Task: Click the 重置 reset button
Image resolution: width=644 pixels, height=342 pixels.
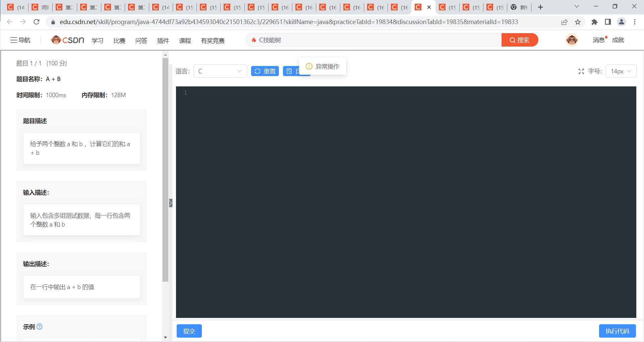Action: click(x=265, y=71)
